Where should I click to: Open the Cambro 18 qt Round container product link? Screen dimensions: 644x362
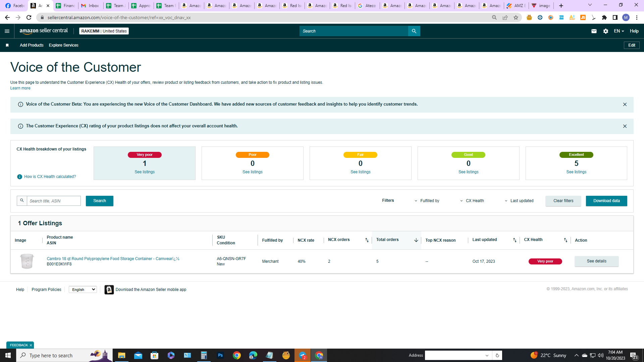pos(113,259)
